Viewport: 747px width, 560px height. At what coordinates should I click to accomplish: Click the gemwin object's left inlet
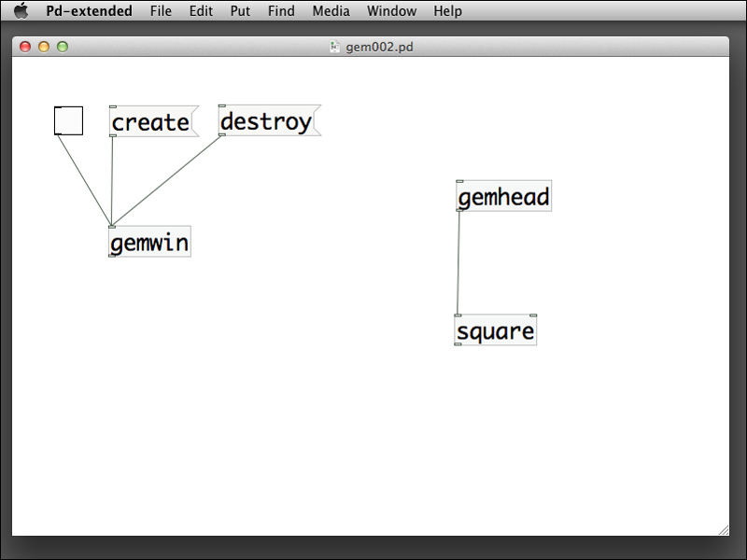click(x=112, y=229)
